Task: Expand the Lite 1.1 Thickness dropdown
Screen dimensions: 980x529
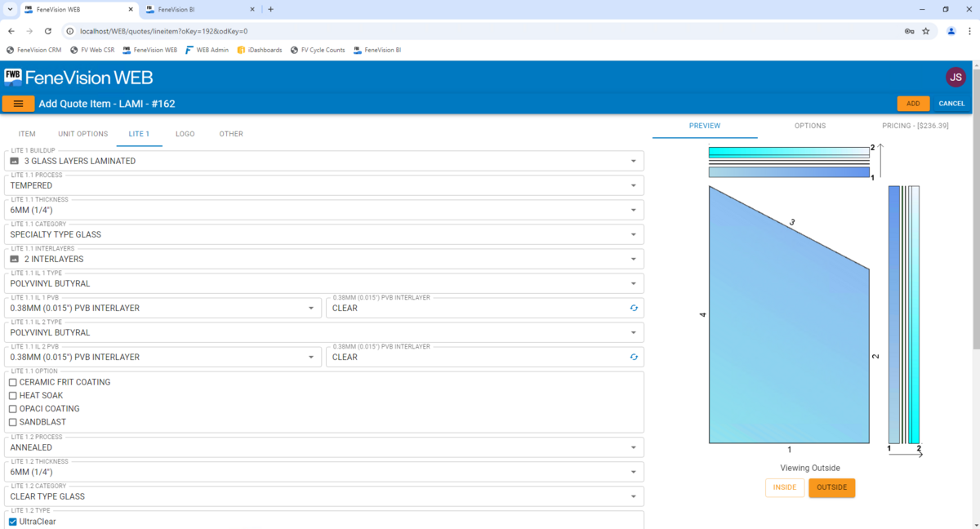Action: (x=634, y=210)
